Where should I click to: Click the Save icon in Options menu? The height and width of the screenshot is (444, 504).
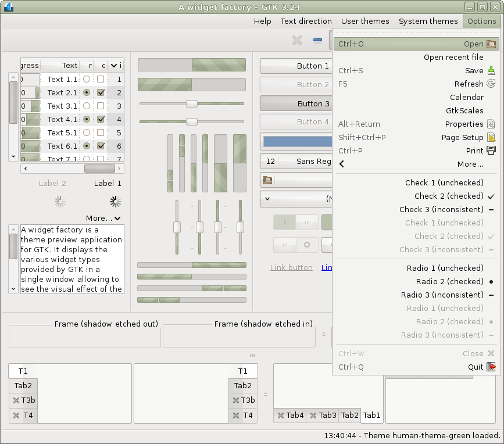point(491,71)
